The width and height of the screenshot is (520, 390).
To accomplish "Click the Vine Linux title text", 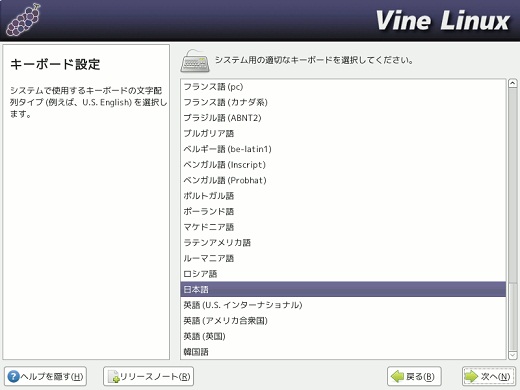I will pyautogui.click(x=443, y=21).
